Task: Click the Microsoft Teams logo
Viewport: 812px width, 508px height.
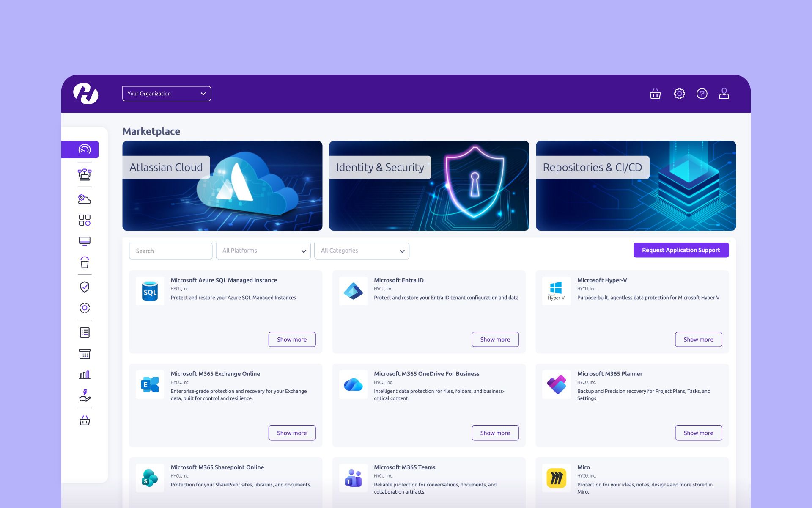Action: point(353,478)
